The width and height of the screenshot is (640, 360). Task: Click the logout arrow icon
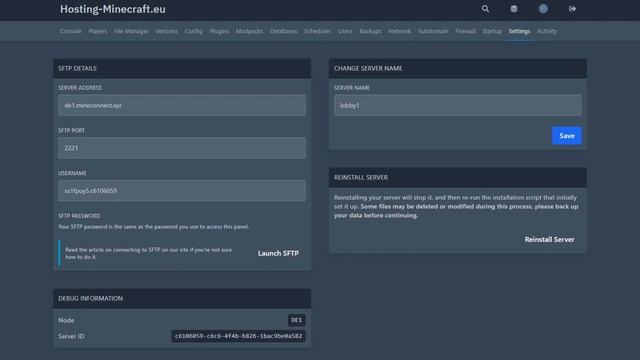(x=572, y=9)
